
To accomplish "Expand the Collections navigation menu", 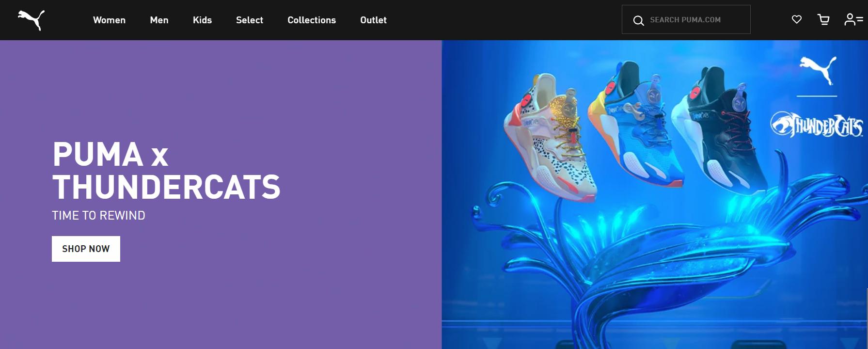I will [312, 20].
